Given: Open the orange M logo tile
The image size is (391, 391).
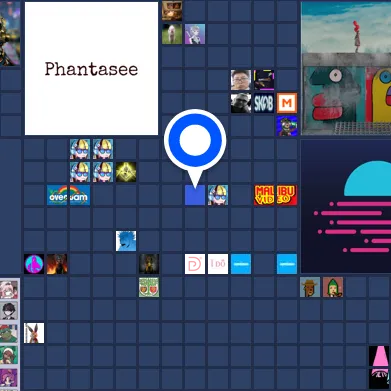Looking at the screenshot, I should [x=287, y=103].
